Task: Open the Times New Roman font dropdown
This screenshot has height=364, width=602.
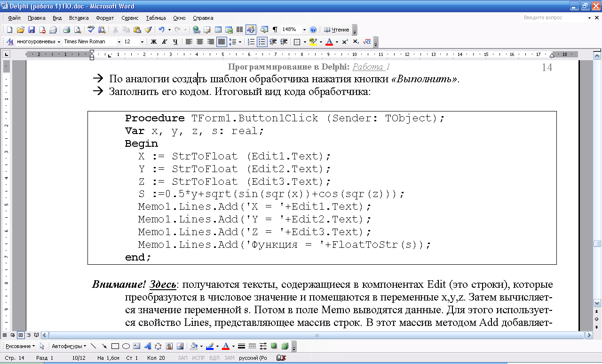Action: pyautogui.click(x=119, y=42)
